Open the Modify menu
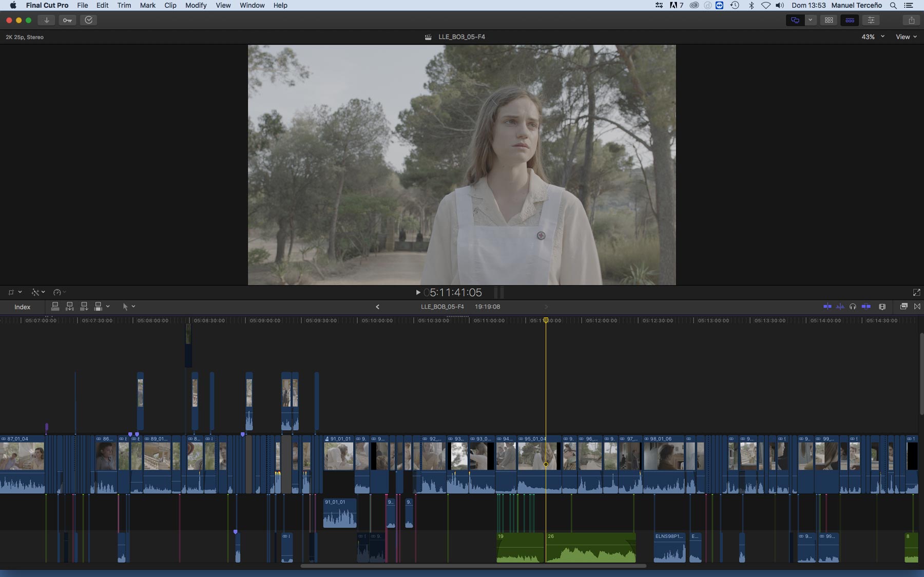The width and height of the screenshot is (924, 577). click(196, 5)
